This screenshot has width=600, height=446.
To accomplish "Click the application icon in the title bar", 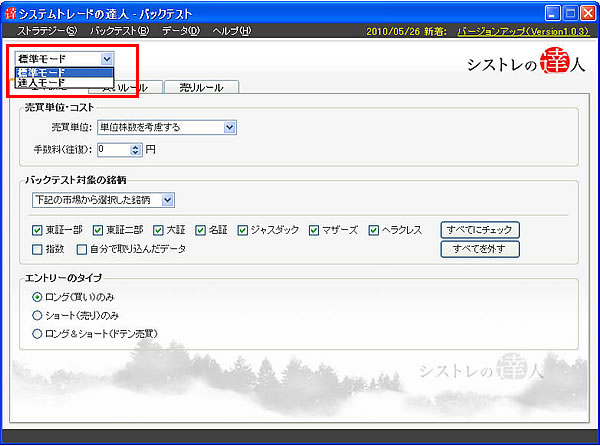I will [11, 13].
